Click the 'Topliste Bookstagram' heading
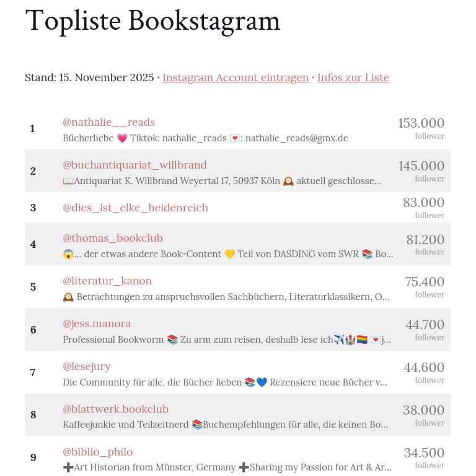 pos(152,21)
